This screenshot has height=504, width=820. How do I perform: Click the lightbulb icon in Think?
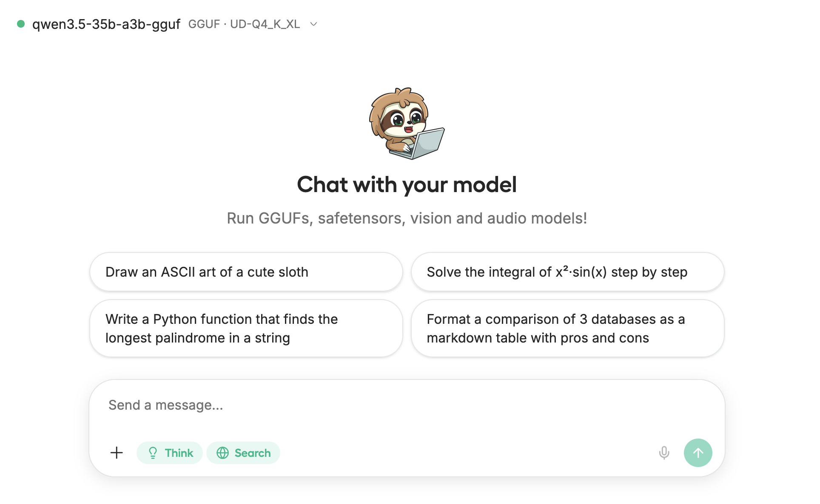[x=153, y=453]
